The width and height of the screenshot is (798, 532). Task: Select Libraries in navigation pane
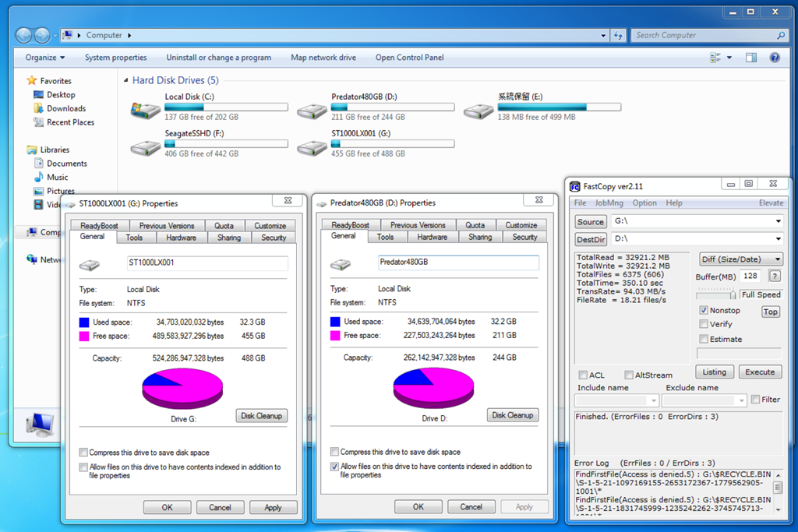click(55, 150)
